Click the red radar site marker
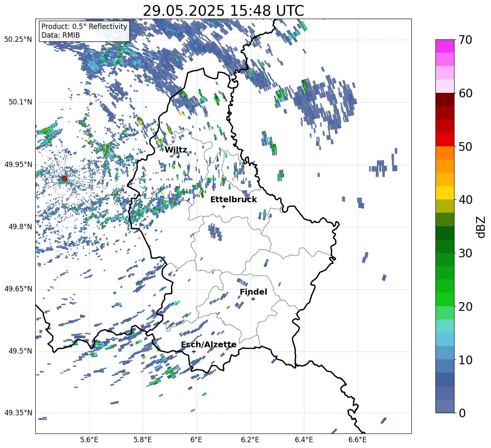491x448 pixels. [x=64, y=178]
